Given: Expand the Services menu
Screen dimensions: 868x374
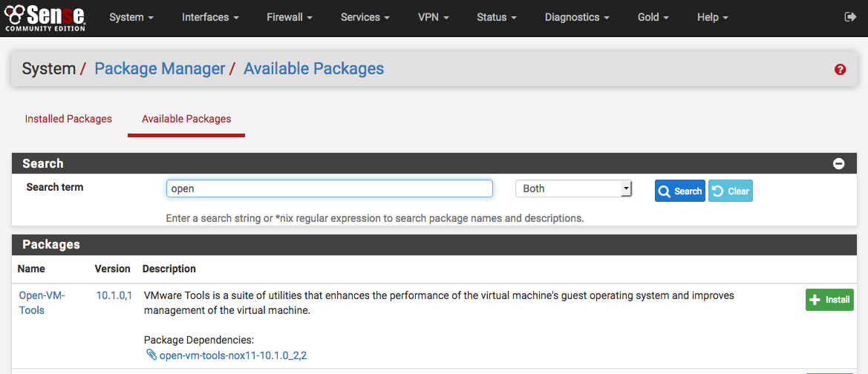Looking at the screenshot, I should (x=365, y=17).
